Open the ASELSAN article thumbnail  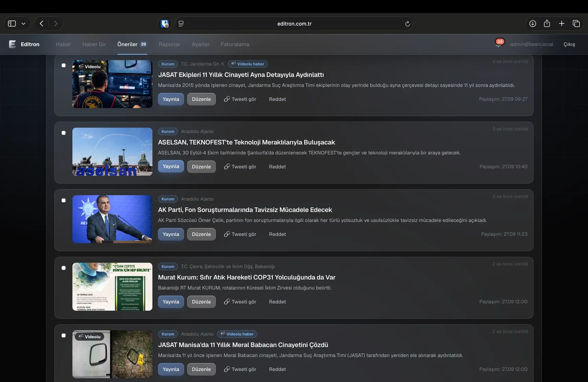click(x=112, y=152)
